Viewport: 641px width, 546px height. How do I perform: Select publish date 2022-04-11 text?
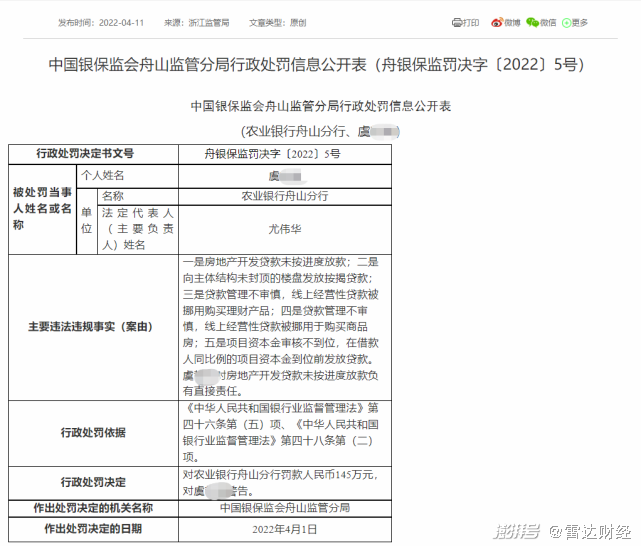121,22
